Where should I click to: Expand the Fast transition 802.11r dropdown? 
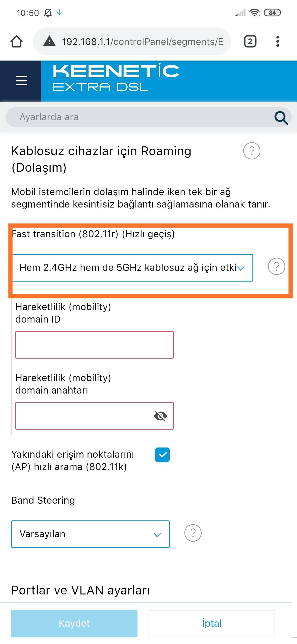point(132,268)
